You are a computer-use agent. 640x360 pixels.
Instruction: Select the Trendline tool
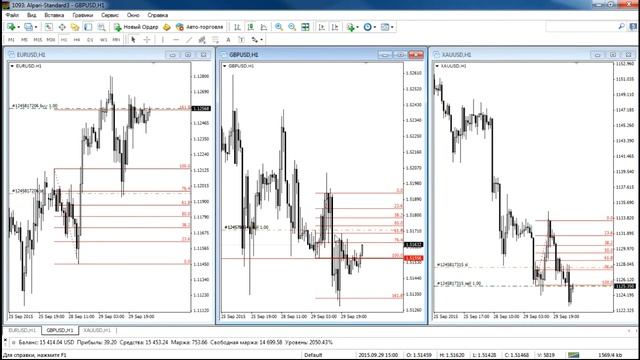[x=189, y=40]
